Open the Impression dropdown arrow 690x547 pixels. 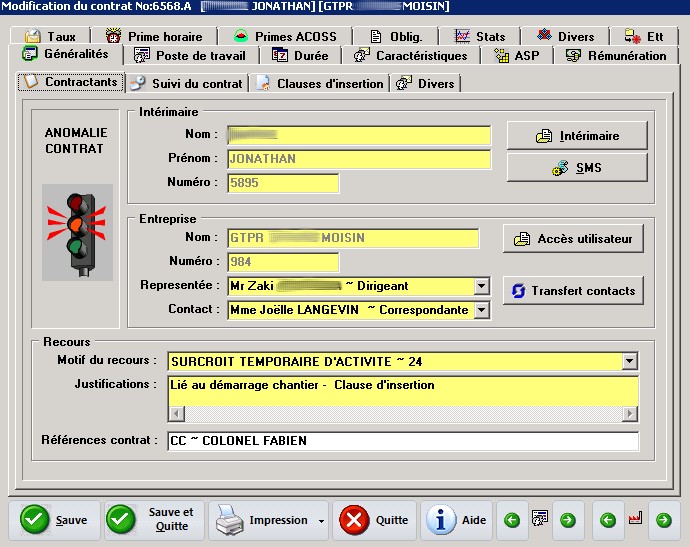[x=321, y=521]
